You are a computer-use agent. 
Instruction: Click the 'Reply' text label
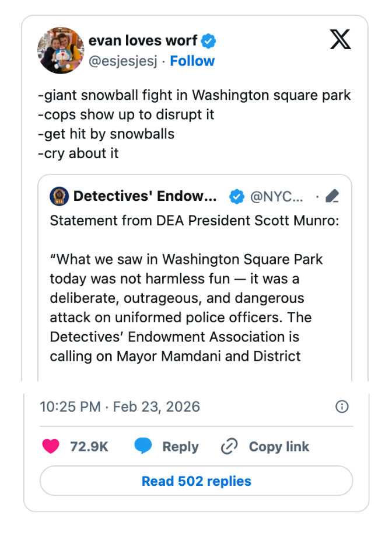click(x=180, y=447)
